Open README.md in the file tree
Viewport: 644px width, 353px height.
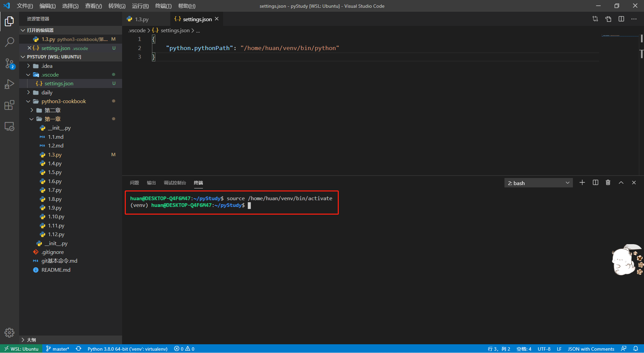(56, 270)
